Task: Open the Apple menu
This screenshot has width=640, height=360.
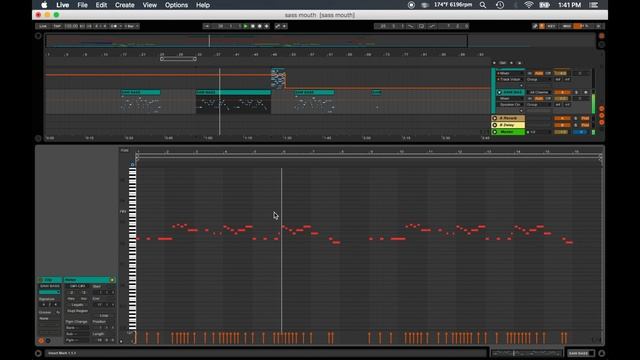Action: 44,5
